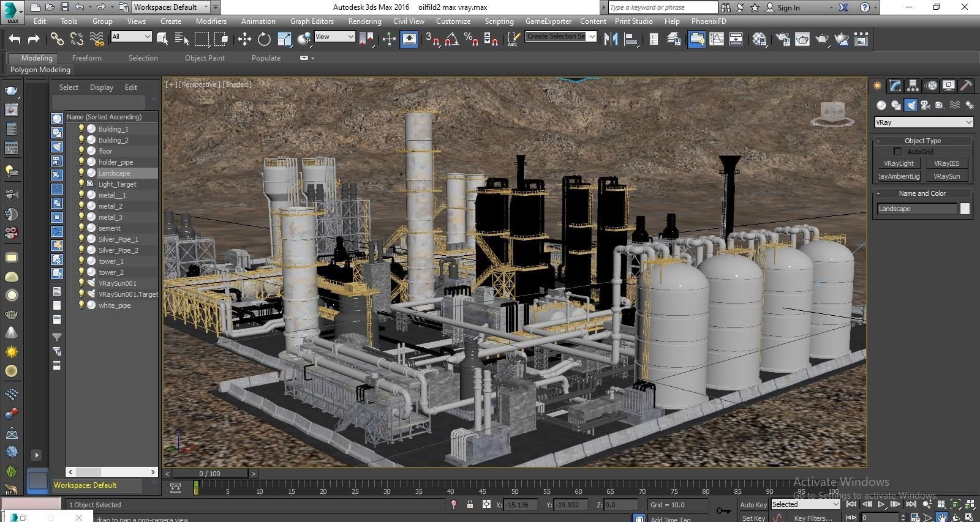The width and height of the screenshot is (980, 522).
Task: Open the Motion panel tab
Action: tap(931, 86)
